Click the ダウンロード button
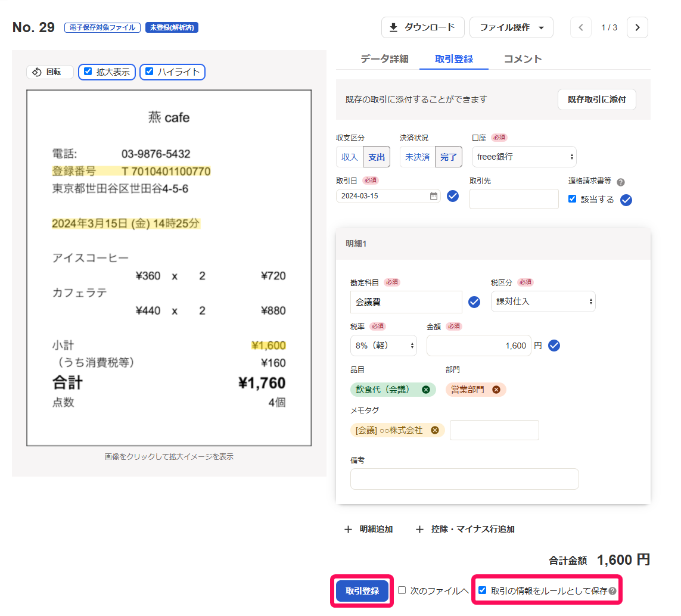Screen dimensions: 681x616 tap(422, 27)
